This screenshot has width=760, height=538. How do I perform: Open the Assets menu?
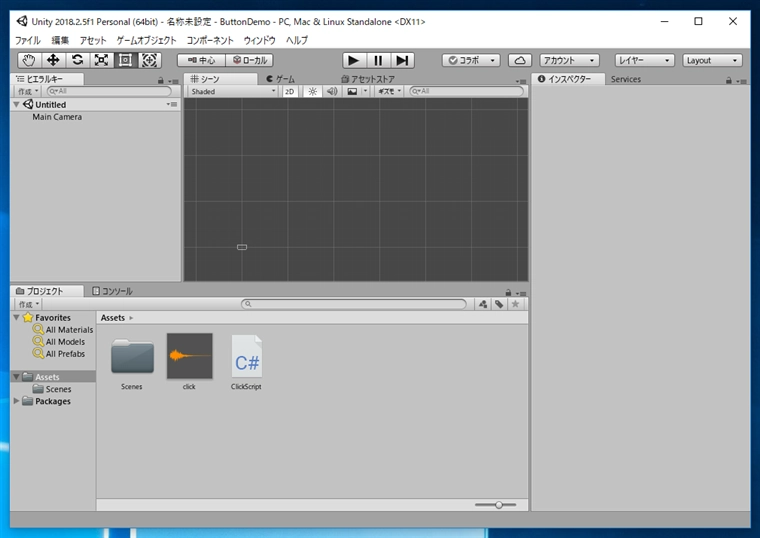(x=93, y=40)
